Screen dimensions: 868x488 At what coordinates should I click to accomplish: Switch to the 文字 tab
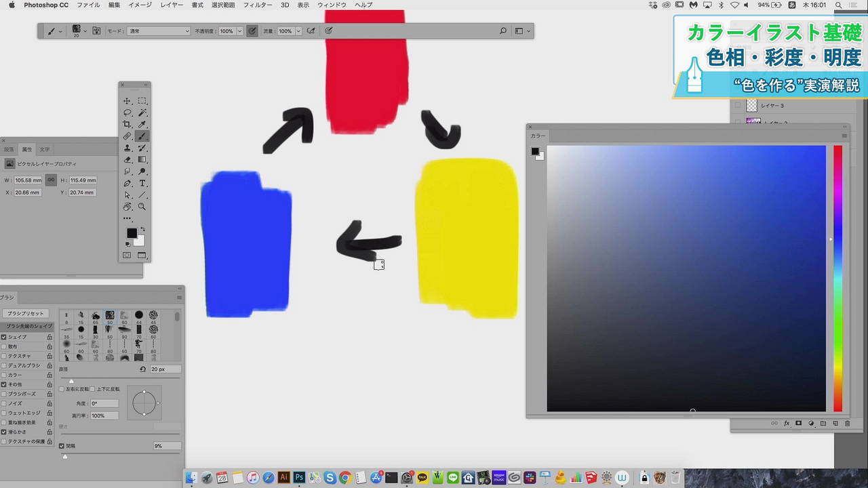[x=44, y=149]
